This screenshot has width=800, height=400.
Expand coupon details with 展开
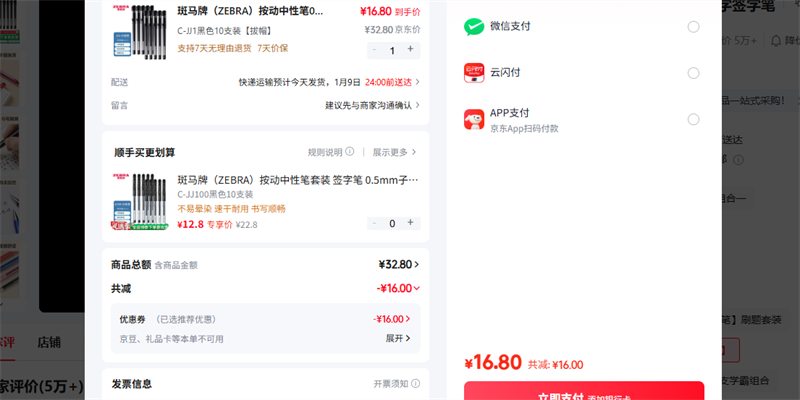398,339
